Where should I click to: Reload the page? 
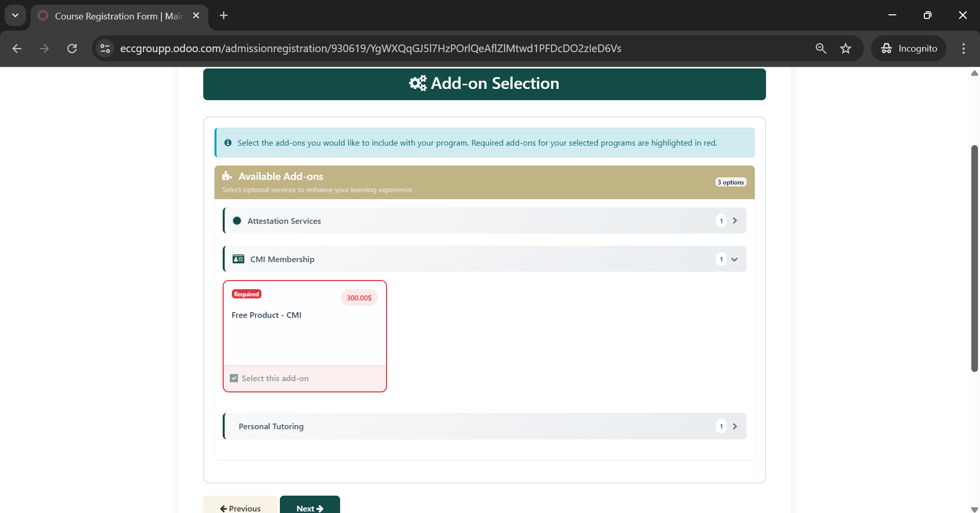pyautogui.click(x=72, y=49)
